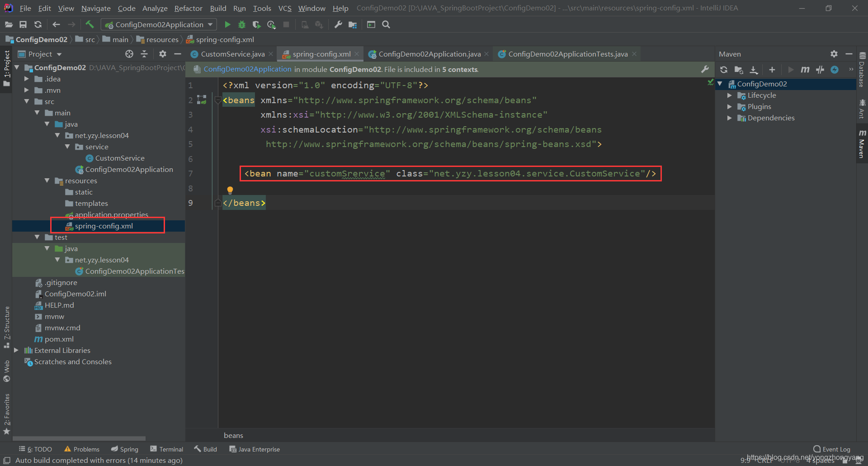Run with Coverage shield icon

[256, 24]
